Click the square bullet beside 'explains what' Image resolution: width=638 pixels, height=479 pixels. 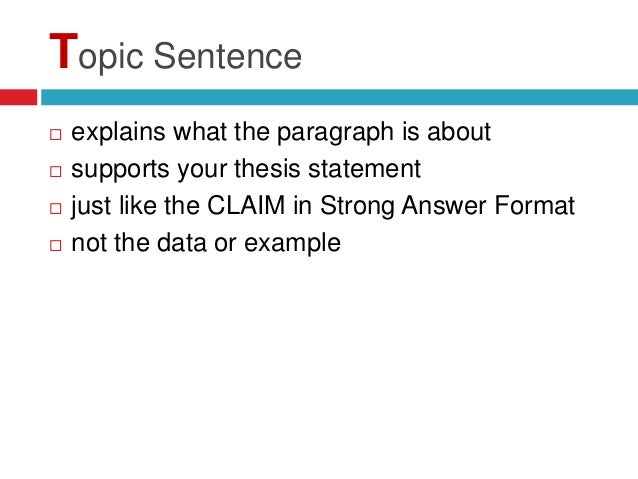(x=56, y=134)
